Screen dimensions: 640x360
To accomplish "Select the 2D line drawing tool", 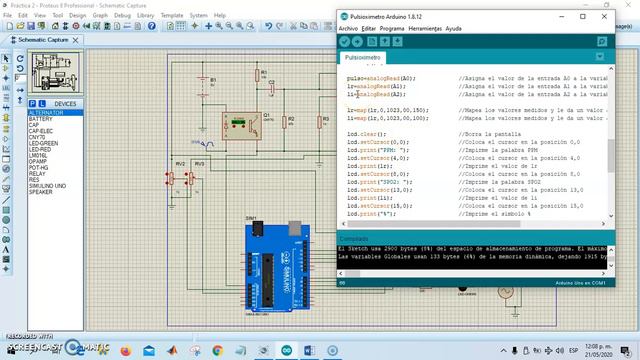I will coord(6,200).
